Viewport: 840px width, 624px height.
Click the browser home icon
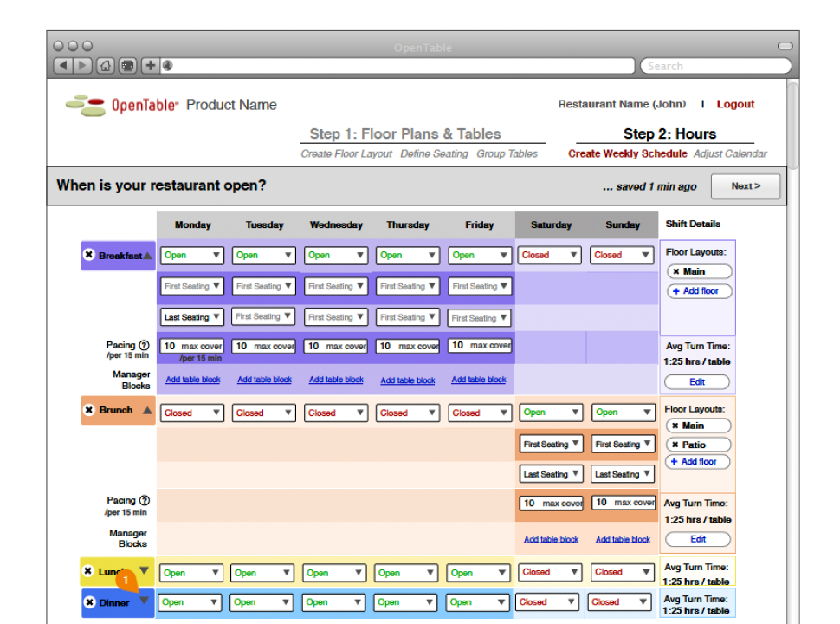[x=106, y=66]
